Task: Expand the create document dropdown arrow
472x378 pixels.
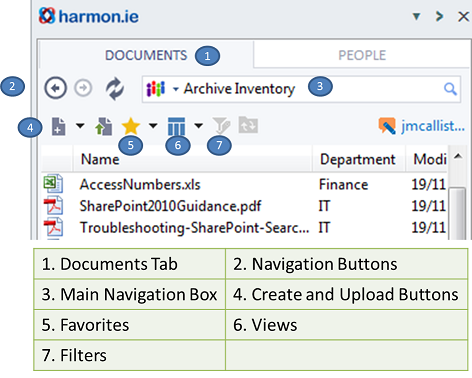Action: click(x=80, y=126)
